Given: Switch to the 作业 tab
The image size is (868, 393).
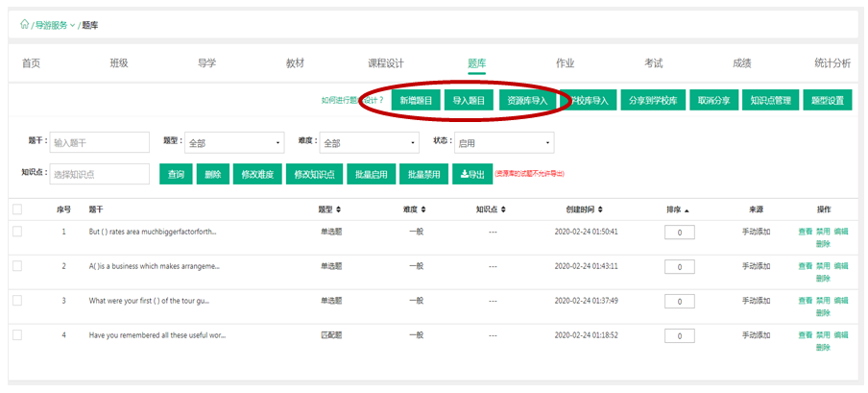Looking at the screenshot, I should (565, 63).
